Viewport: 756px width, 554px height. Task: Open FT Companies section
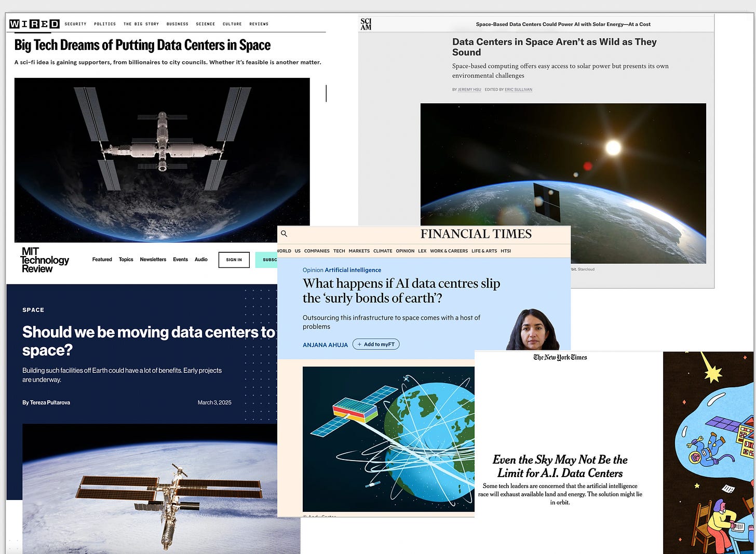tap(317, 251)
